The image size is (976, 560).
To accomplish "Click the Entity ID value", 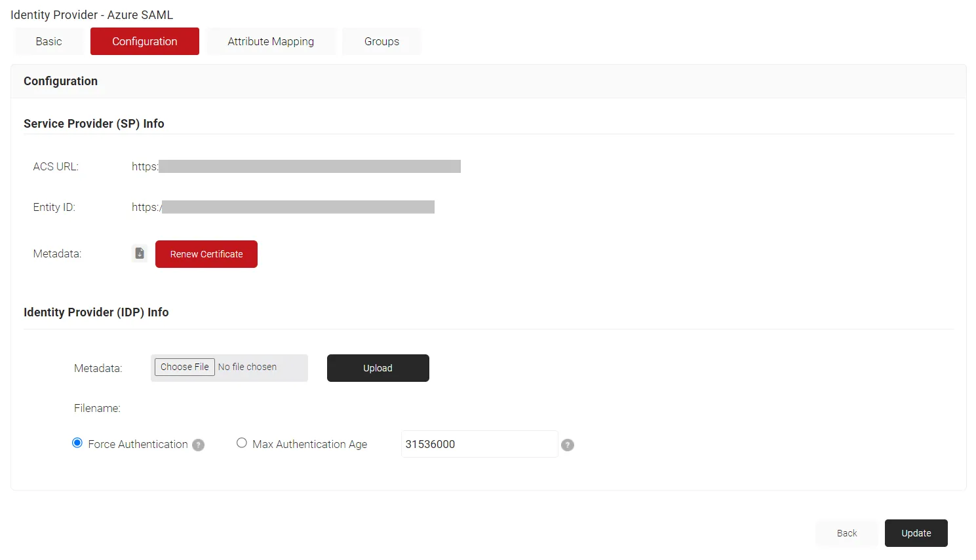I will pos(283,207).
